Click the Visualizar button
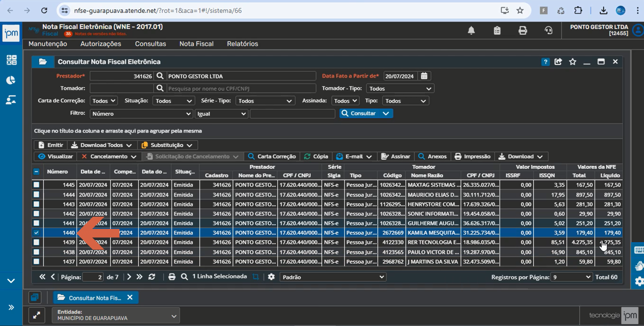This screenshot has width=644, height=326. 56,157
